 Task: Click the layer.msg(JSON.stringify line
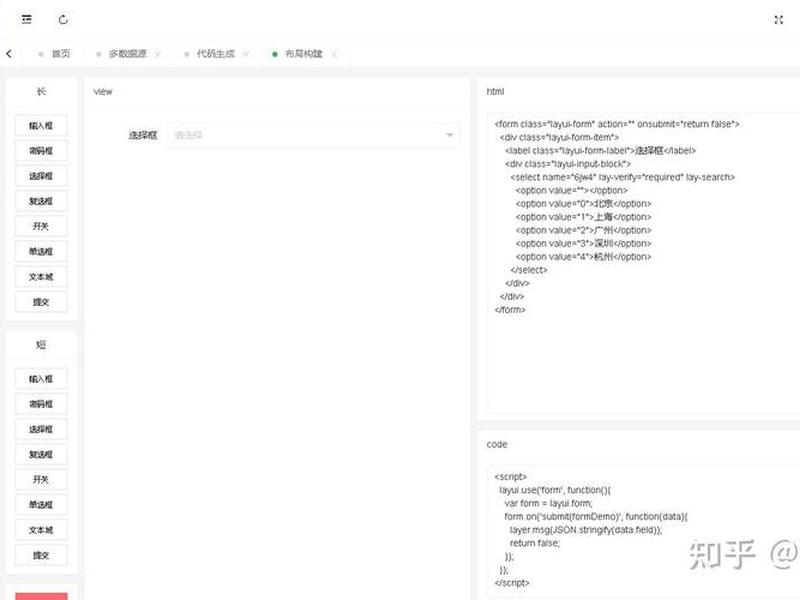point(586,530)
